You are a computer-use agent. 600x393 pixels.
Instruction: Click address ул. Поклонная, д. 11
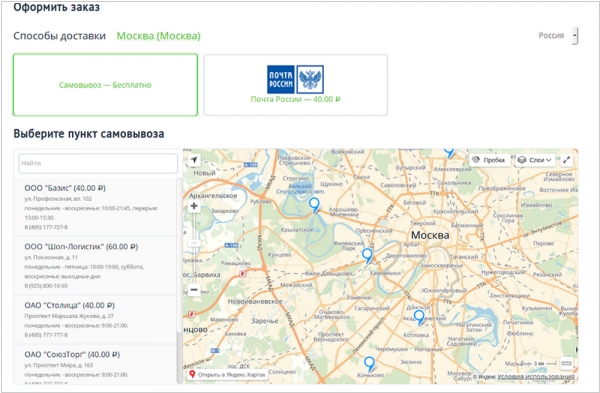tap(51, 257)
